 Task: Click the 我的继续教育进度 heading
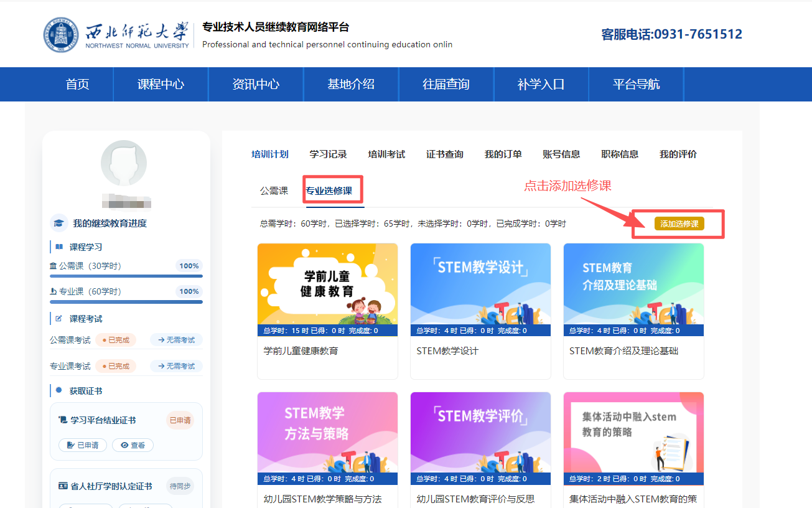tap(110, 223)
